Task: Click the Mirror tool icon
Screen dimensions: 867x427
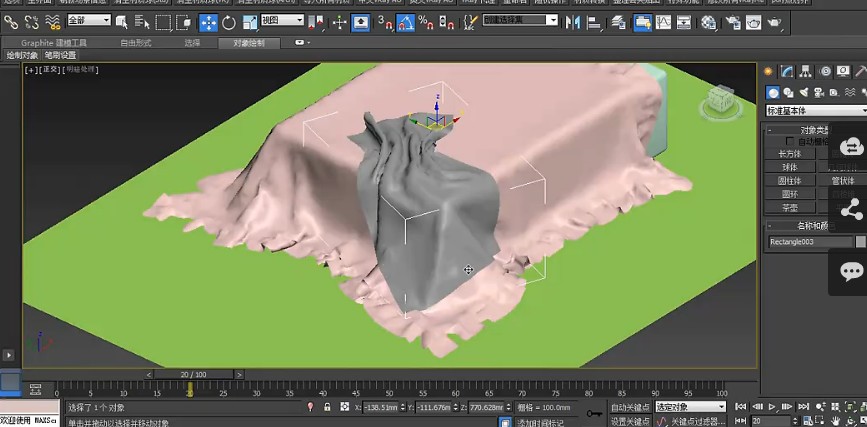Action: [x=573, y=22]
